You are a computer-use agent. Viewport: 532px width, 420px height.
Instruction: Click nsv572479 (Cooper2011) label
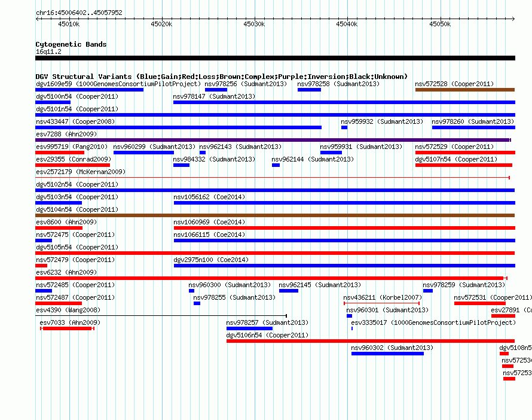tap(75, 260)
